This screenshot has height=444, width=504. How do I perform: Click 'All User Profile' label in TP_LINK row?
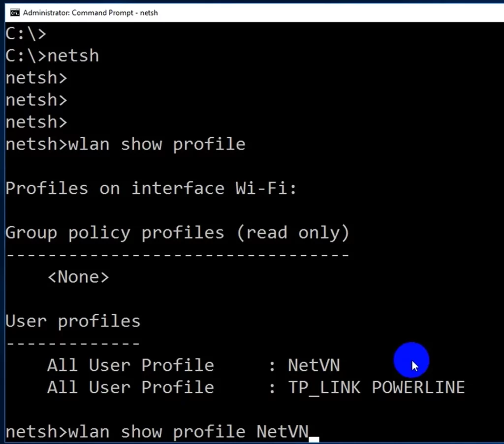(130, 387)
